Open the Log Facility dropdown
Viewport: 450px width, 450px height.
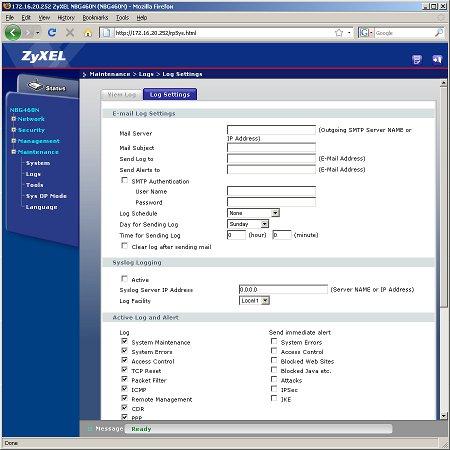254,300
